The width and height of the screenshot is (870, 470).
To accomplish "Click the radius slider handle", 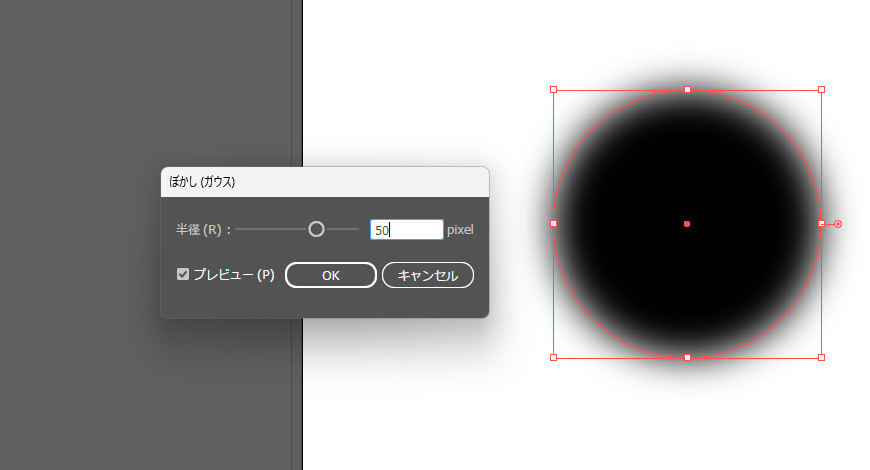I will (x=316, y=229).
